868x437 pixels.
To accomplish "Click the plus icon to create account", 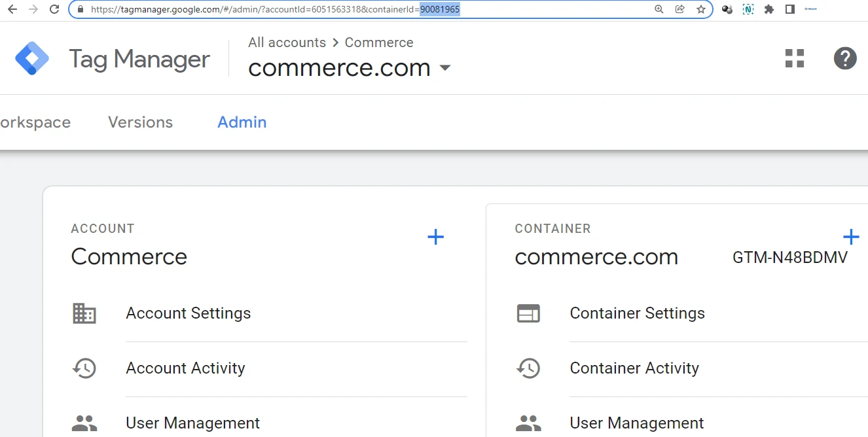I will 435,237.
